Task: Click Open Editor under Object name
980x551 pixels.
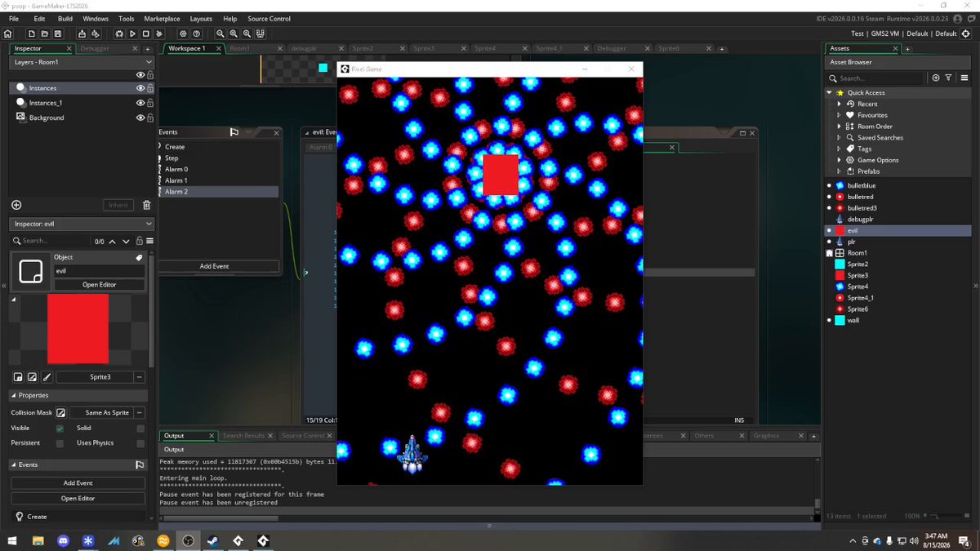Action: click(100, 285)
